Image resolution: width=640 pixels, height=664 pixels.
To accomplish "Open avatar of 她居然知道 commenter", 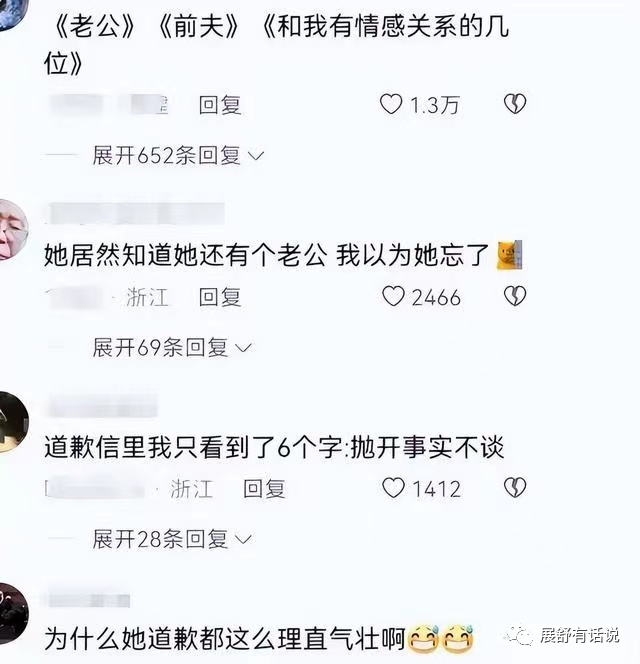I will (13, 229).
